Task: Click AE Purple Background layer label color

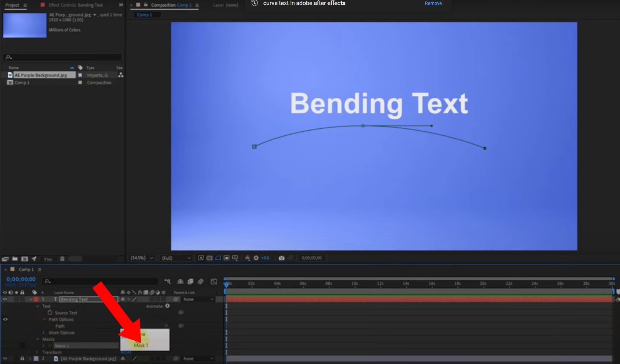Action: coord(36,359)
